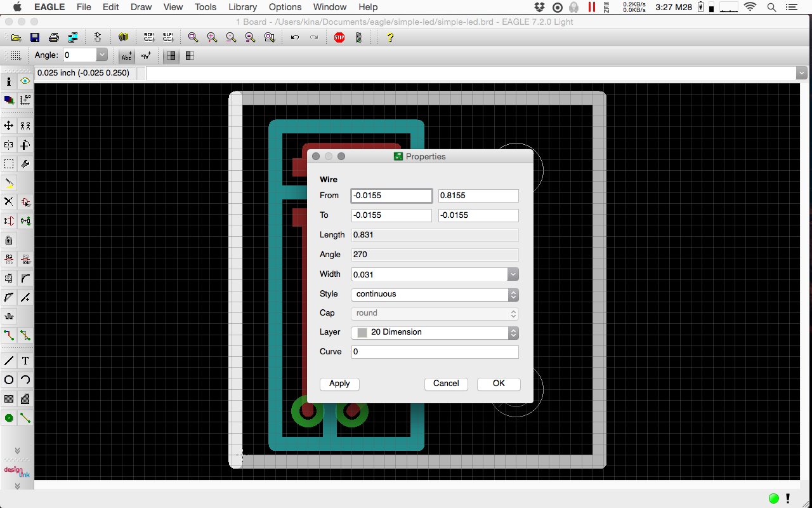Image resolution: width=812 pixels, height=508 pixels.
Task: Select the Text tool
Action: click(x=25, y=361)
